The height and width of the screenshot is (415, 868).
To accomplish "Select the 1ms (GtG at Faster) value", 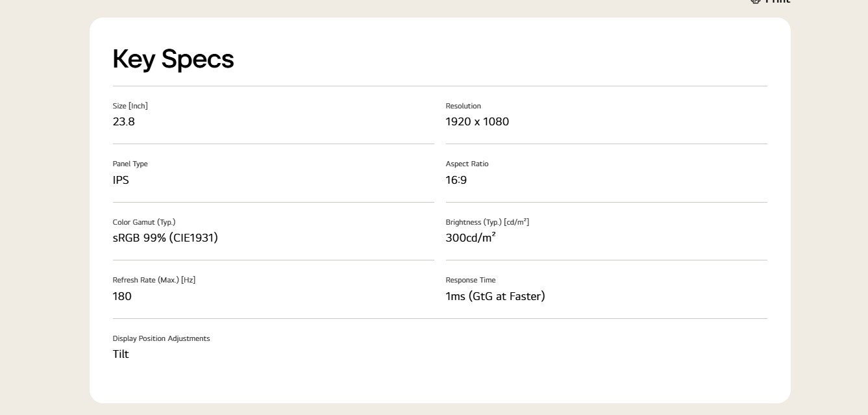I will (x=495, y=296).
